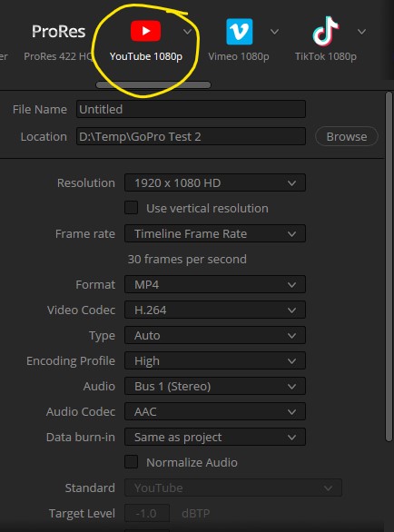This screenshot has width=394, height=532.
Task: Expand the Vimeo preset options chevron
Action: point(274,32)
